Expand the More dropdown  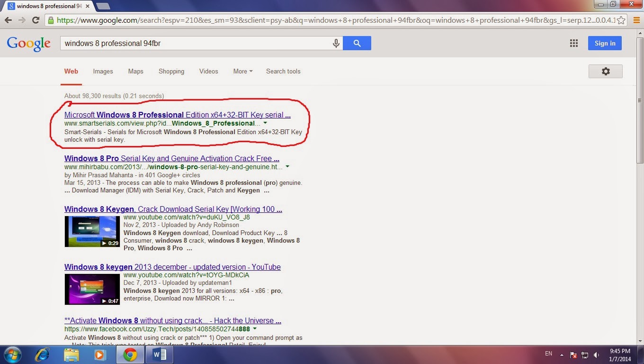[x=243, y=71]
